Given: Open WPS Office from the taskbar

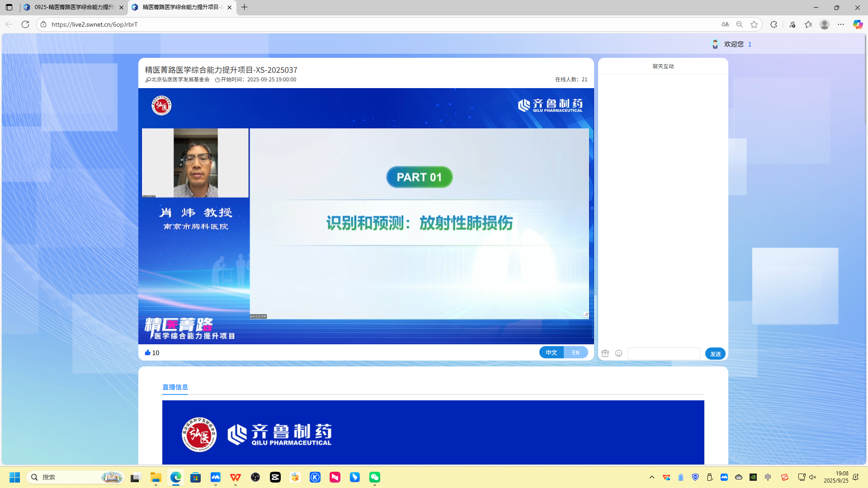Looking at the screenshot, I should 235,477.
